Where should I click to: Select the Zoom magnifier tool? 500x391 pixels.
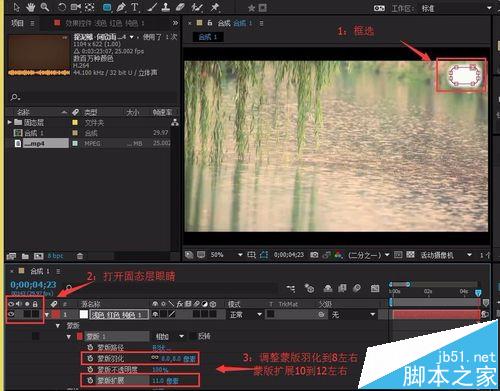tap(45, 7)
